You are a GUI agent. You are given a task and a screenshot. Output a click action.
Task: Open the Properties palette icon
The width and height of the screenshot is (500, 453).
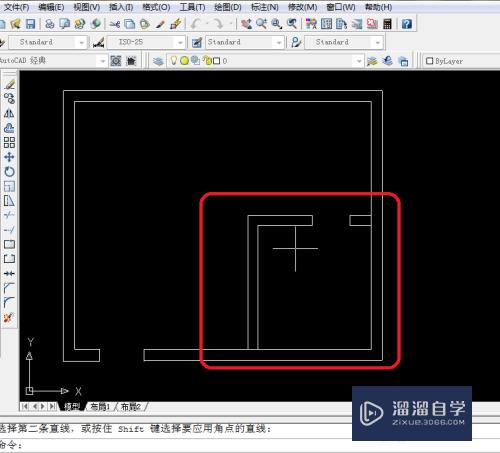coord(311,24)
